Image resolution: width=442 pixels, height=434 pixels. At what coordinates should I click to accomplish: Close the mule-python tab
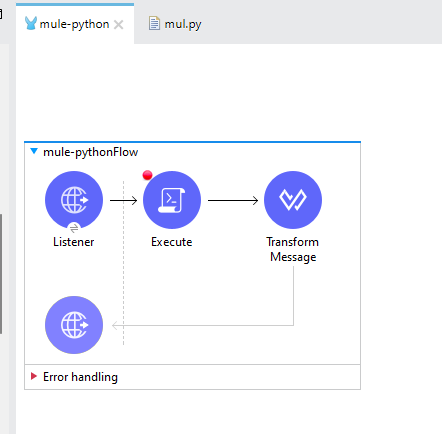pyautogui.click(x=118, y=24)
